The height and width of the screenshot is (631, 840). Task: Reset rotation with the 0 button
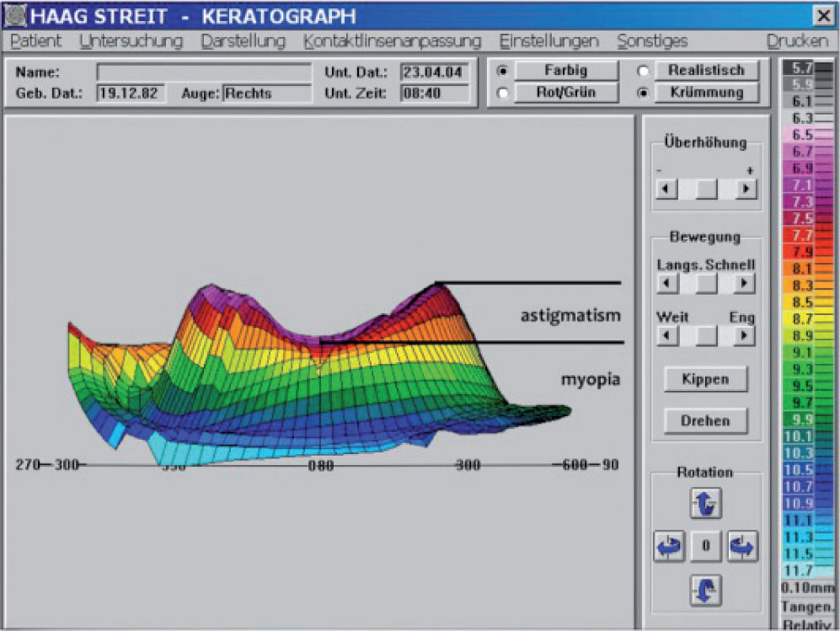coord(705,547)
